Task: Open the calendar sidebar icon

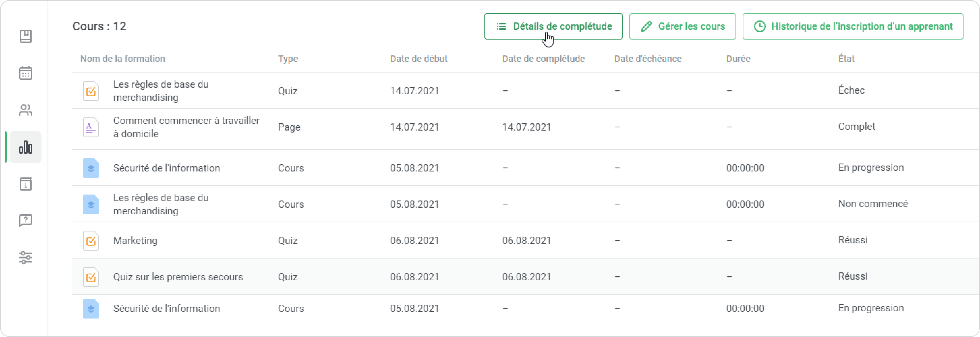Action: [25, 73]
